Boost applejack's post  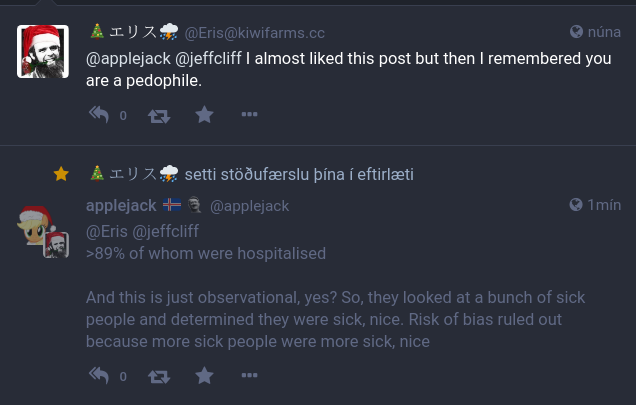point(159,377)
